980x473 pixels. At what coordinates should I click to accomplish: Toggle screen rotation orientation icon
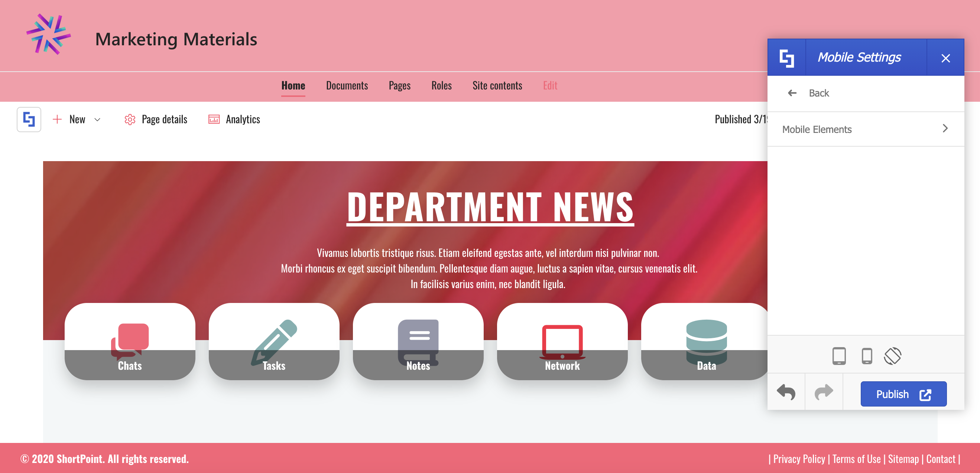click(x=892, y=356)
